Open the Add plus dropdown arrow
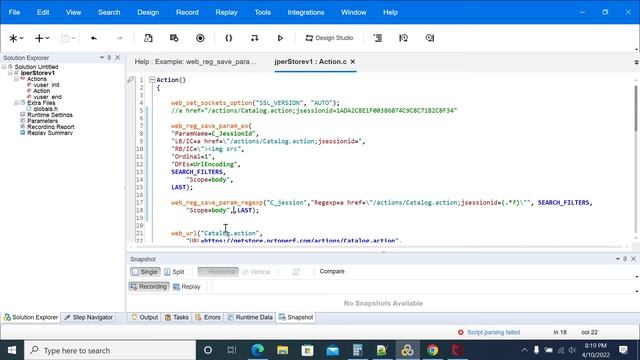 (x=47, y=38)
